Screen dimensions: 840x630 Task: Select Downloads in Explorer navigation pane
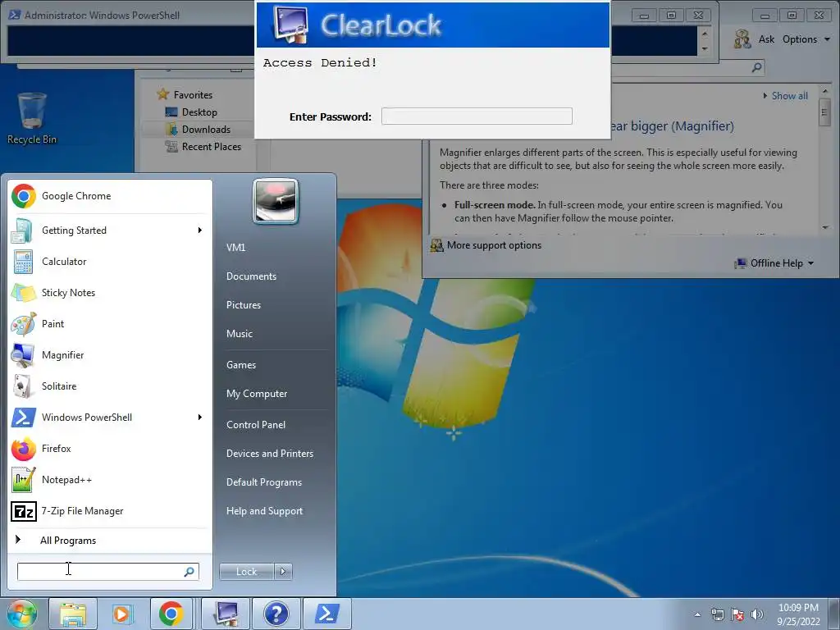(x=199, y=129)
